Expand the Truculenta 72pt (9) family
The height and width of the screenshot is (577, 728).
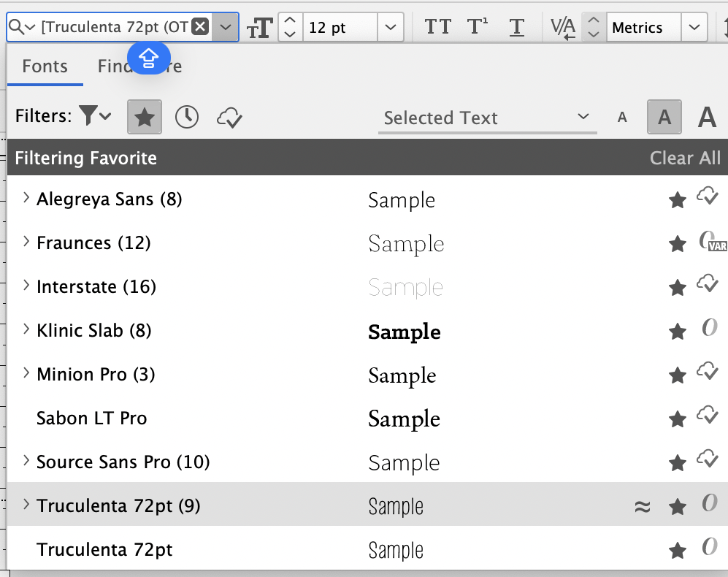(26, 504)
